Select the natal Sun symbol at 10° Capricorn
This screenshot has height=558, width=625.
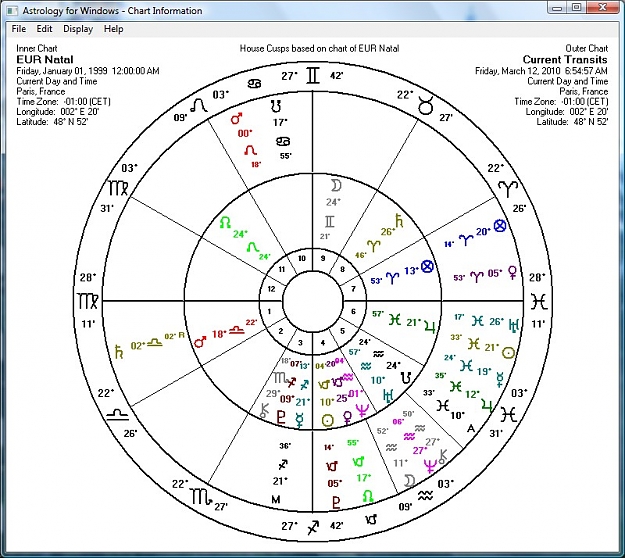[327, 420]
